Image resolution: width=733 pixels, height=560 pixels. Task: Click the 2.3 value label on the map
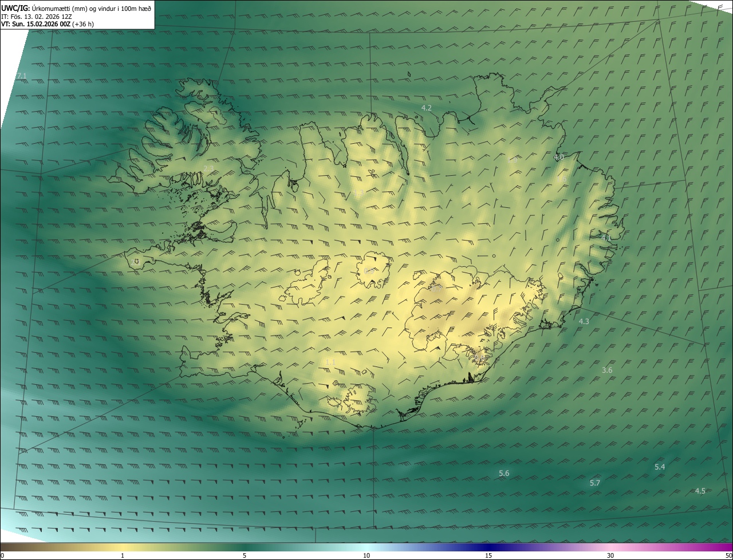208,168
